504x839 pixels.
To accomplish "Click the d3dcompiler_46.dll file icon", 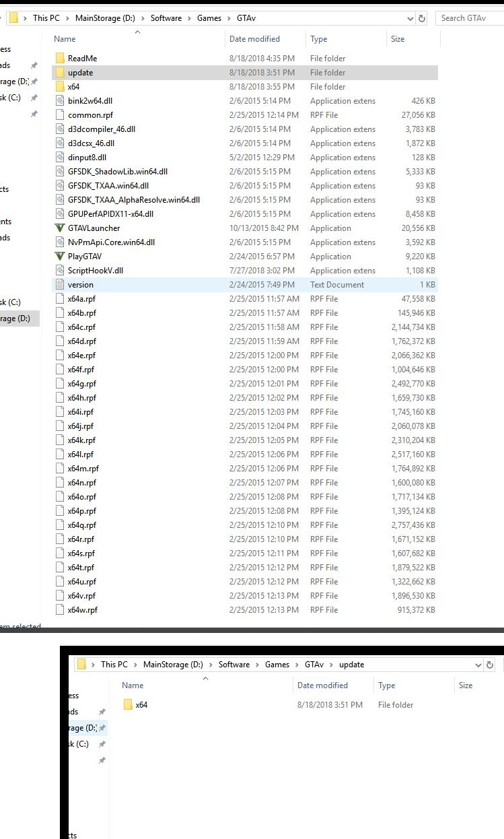I will point(60,129).
